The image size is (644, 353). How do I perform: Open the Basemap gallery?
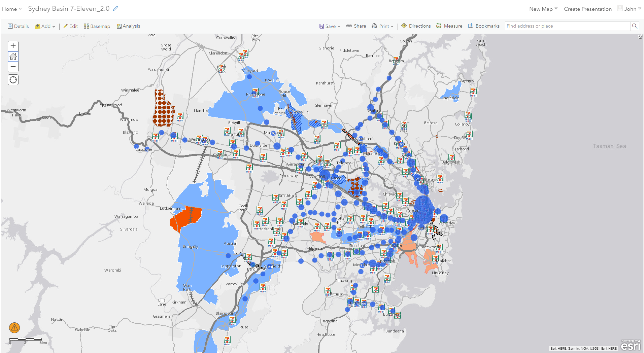tap(97, 26)
